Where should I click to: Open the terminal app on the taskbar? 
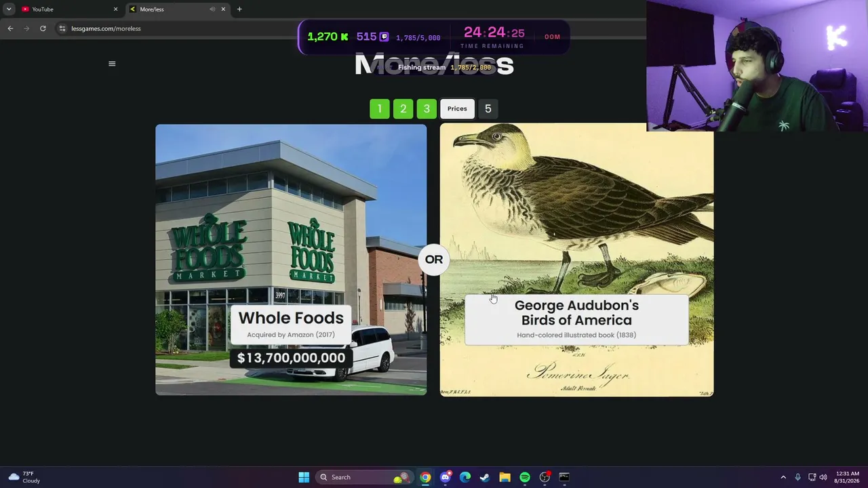coord(564,477)
